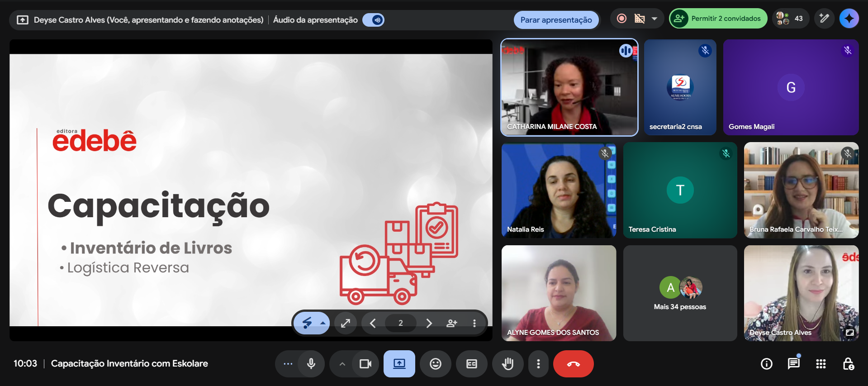Click the red recording indicator icon

[x=622, y=19]
